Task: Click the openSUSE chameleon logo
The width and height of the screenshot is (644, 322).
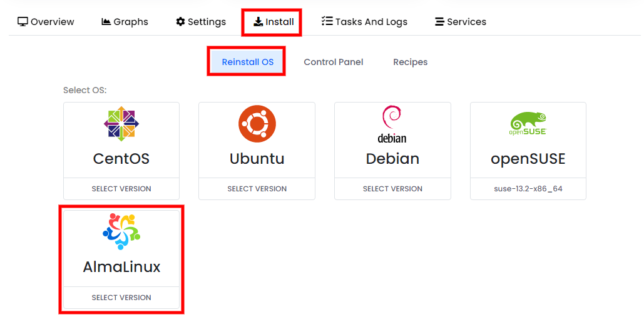Action: (x=528, y=124)
